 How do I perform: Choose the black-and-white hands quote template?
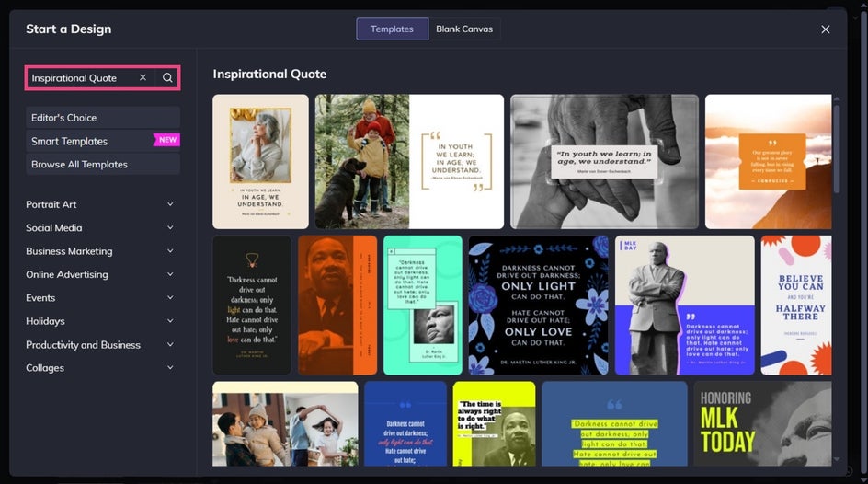[604, 161]
